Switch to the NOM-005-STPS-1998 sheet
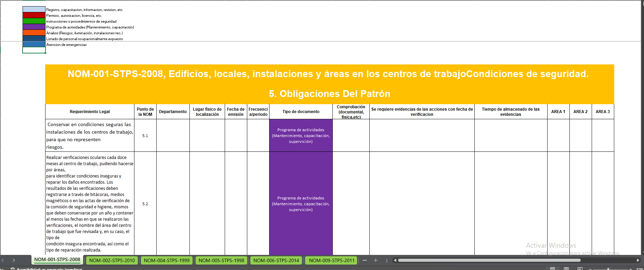Image resolution: width=644 pixels, height=270 pixels. click(221, 260)
